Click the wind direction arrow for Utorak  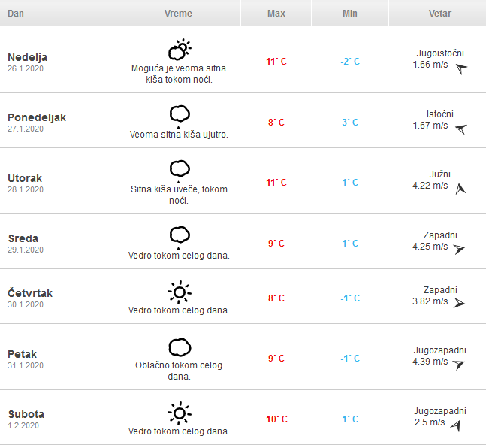click(x=460, y=189)
